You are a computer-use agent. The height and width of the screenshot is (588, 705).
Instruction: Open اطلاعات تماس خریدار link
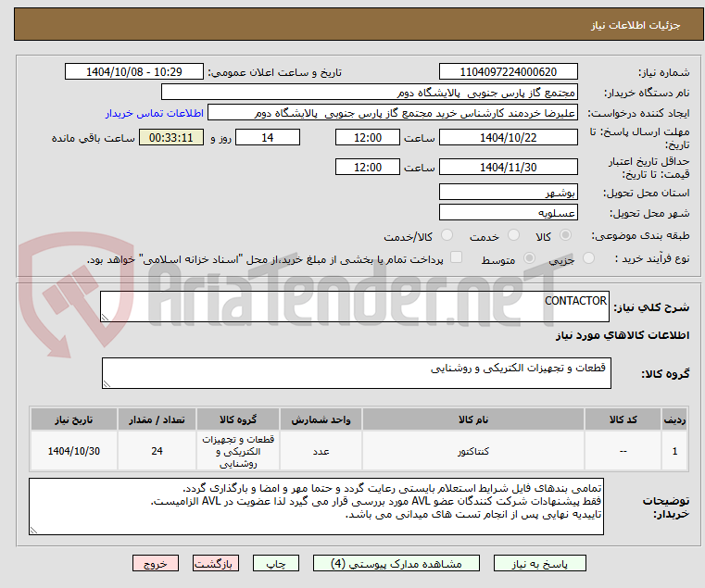pyautogui.click(x=155, y=113)
